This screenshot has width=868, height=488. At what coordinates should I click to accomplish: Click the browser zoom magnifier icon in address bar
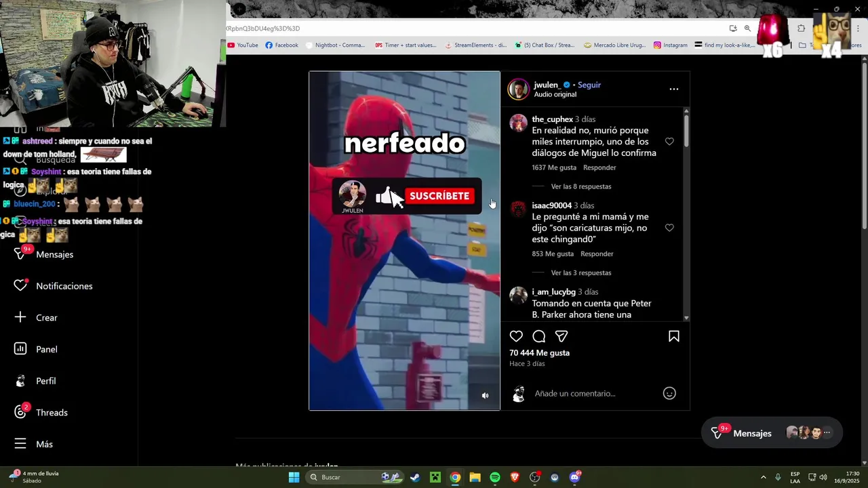(x=747, y=28)
